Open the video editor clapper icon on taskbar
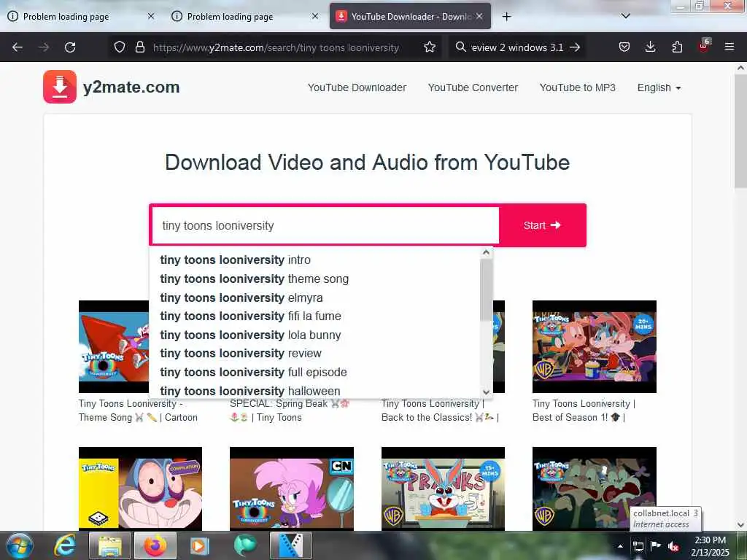This screenshot has width=747, height=560. click(290, 545)
